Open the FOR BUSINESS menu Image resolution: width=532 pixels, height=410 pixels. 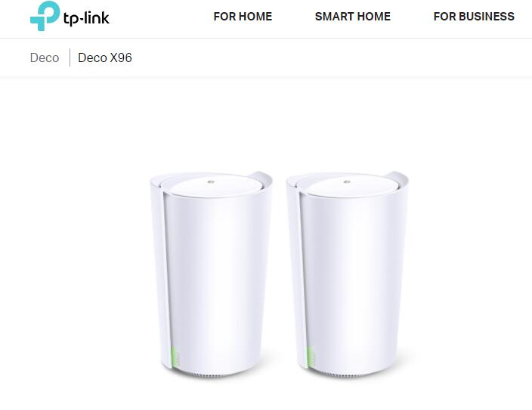tap(474, 17)
